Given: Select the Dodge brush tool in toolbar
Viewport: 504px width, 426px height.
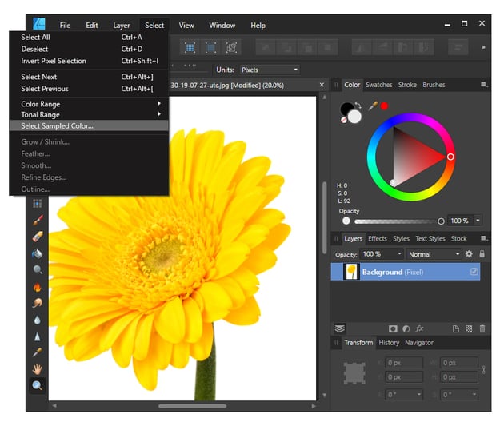Looking at the screenshot, I should (x=38, y=269).
